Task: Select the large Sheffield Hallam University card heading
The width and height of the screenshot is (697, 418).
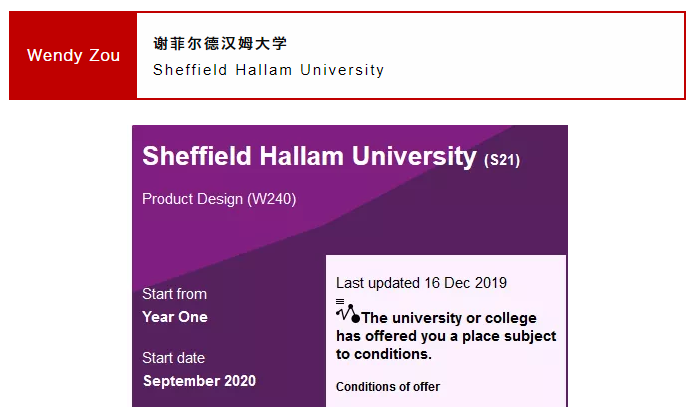Action: tap(309, 156)
